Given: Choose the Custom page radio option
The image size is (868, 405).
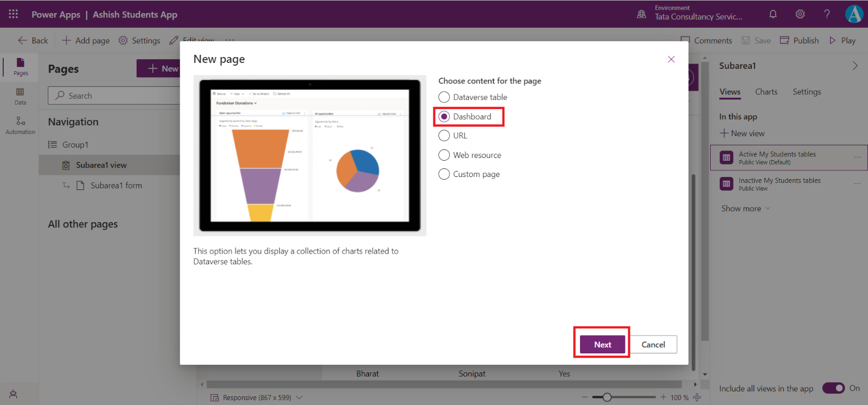Looking at the screenshot, I should click(x=444, y=174).
